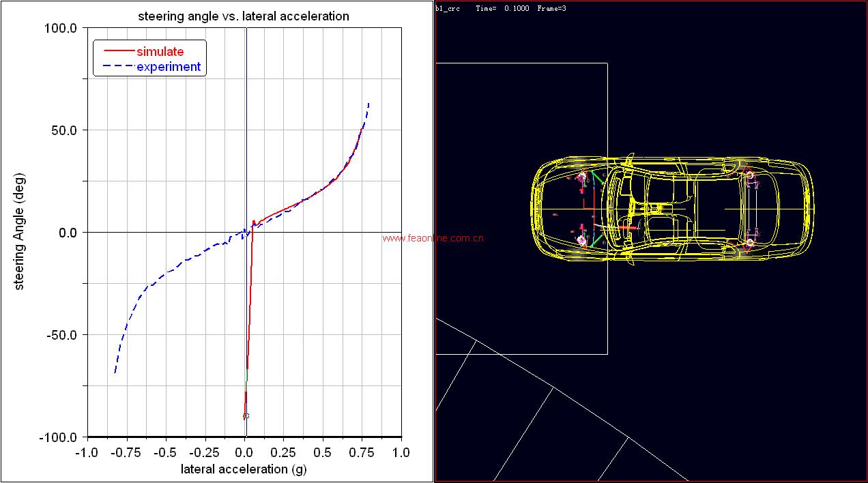Click the circle marker at curve bottom
This screenshot has height=483, width=868.
pos(246,415)
